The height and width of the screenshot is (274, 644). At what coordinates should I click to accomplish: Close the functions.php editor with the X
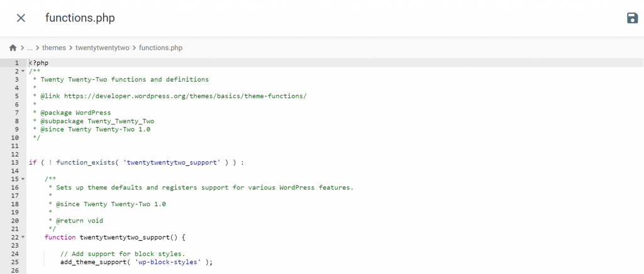(x=21, y=18)
